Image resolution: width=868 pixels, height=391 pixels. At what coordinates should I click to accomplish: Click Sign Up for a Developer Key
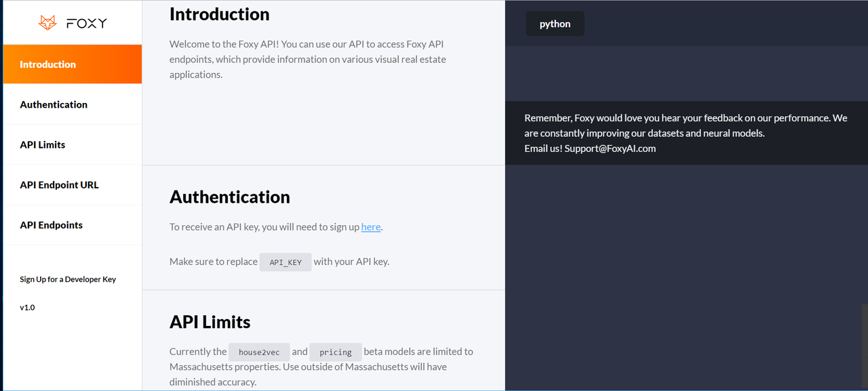coord(68,279)
